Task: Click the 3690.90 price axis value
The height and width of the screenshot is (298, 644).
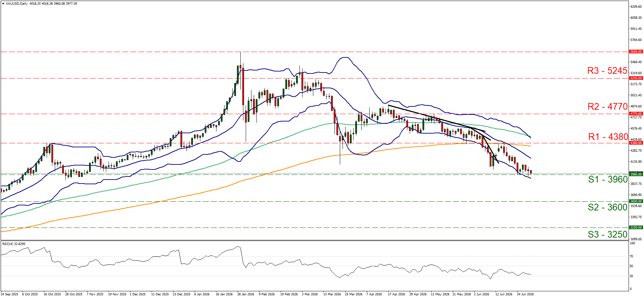Action: 636,195
